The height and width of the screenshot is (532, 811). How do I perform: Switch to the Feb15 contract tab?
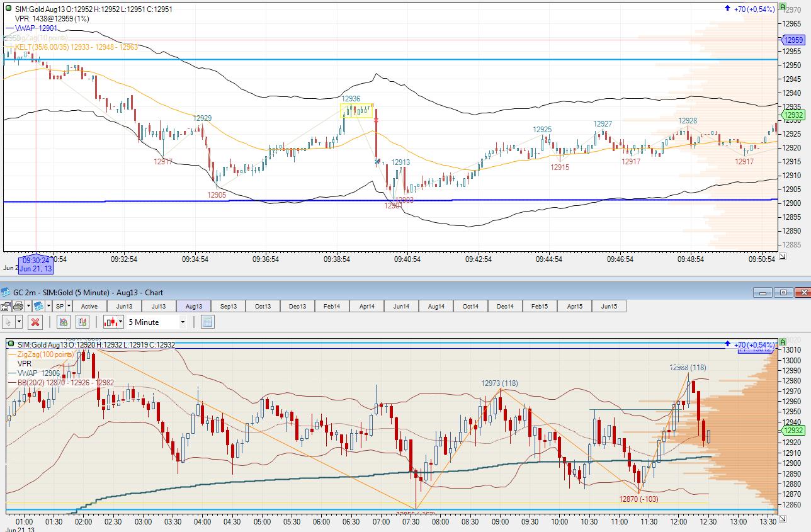point(540,306)
